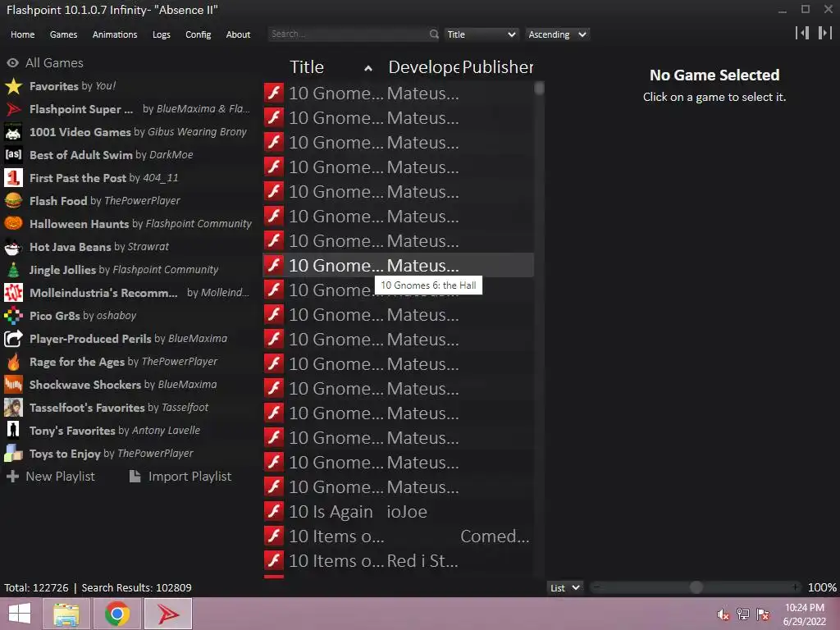The image size is (840, 630).
Task: Click the 1001 Video Games invader icon
Action: (13, 132)
